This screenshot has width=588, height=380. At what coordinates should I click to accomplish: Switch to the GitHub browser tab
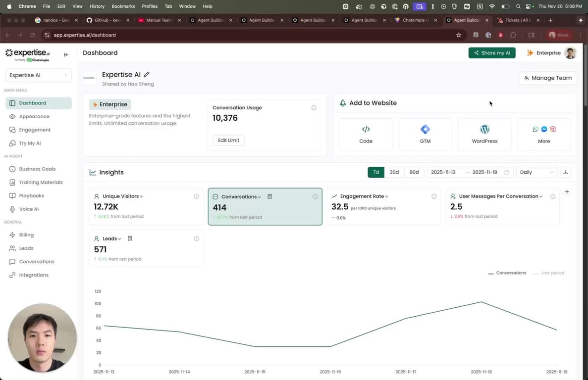pyautogui.click(x=107, y=20)
